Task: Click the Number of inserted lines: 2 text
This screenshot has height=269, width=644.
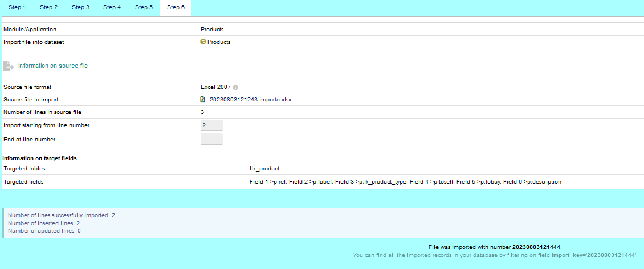Action: point(44,223)
